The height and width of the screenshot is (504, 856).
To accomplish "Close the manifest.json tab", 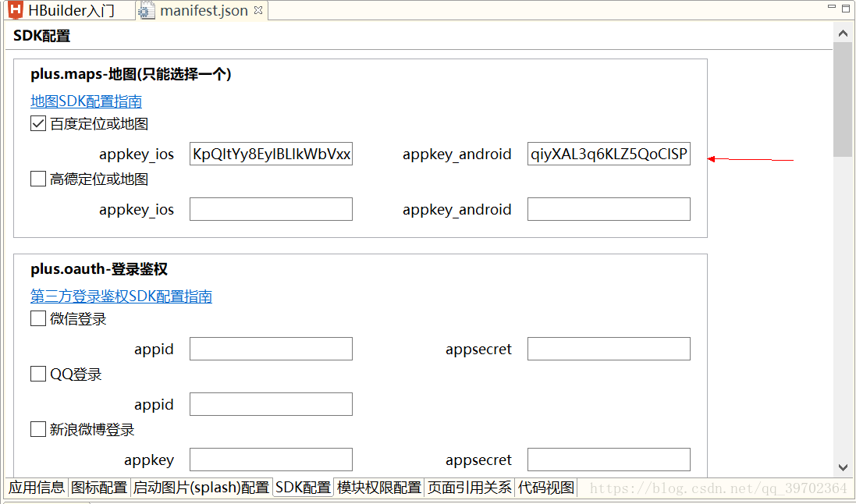I will coord(259,10).
